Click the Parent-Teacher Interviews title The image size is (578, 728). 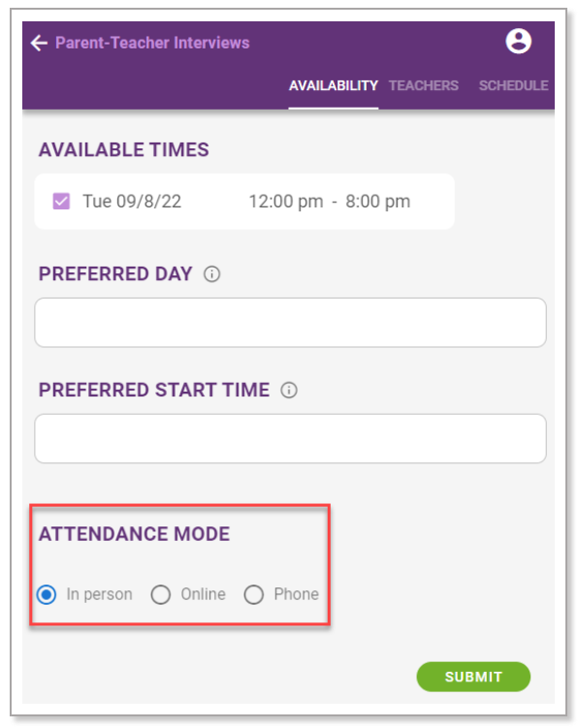click(x=152, y=43)
